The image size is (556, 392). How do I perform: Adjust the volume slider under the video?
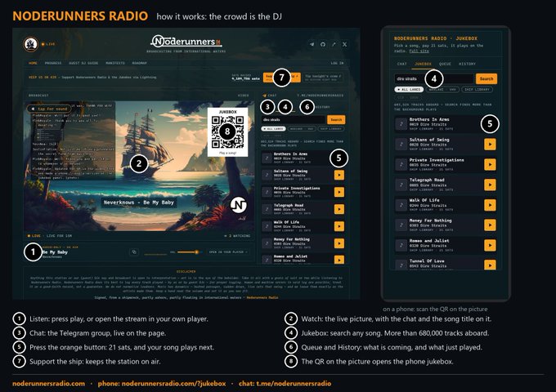(x=189, y=252)
